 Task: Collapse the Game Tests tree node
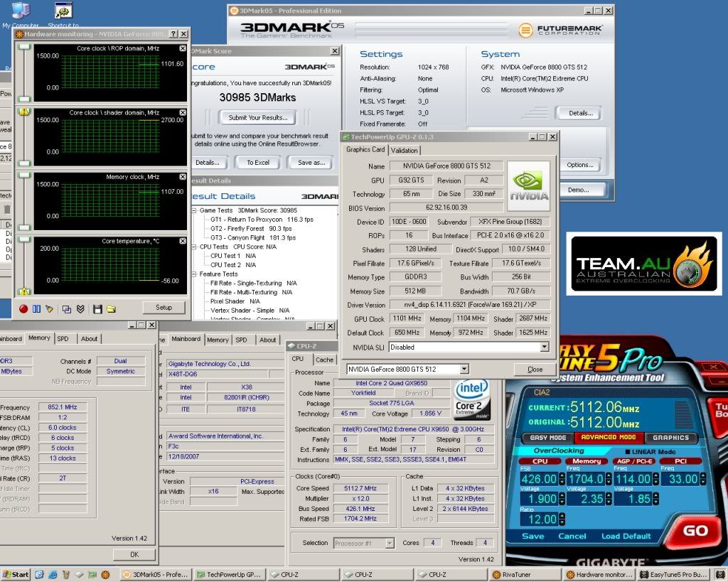point(194,210)
